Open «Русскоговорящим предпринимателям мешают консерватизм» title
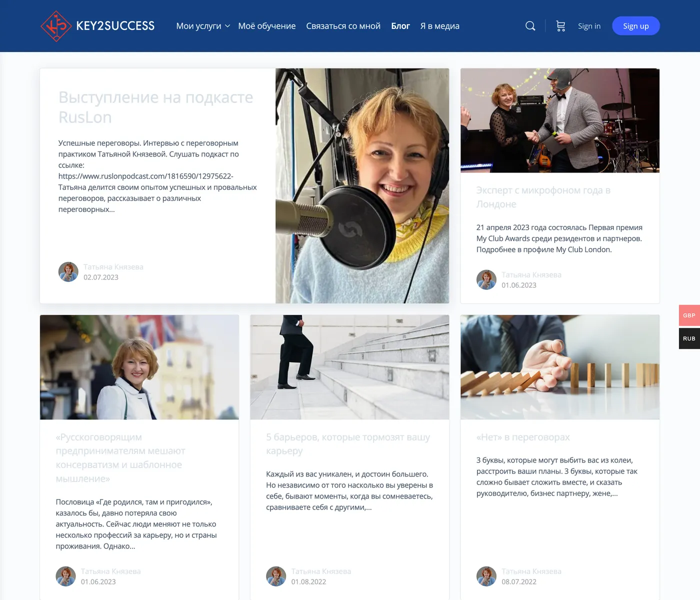 [x=120, y=458]
